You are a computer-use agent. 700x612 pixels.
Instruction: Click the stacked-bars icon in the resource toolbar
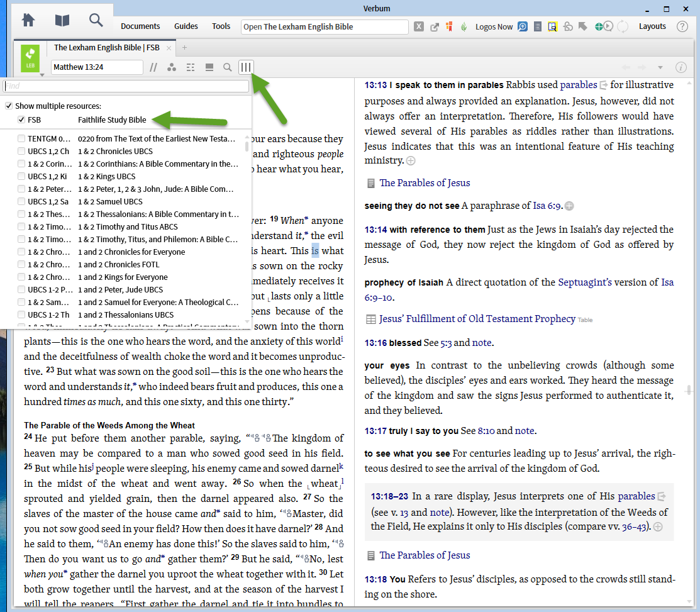209,67
